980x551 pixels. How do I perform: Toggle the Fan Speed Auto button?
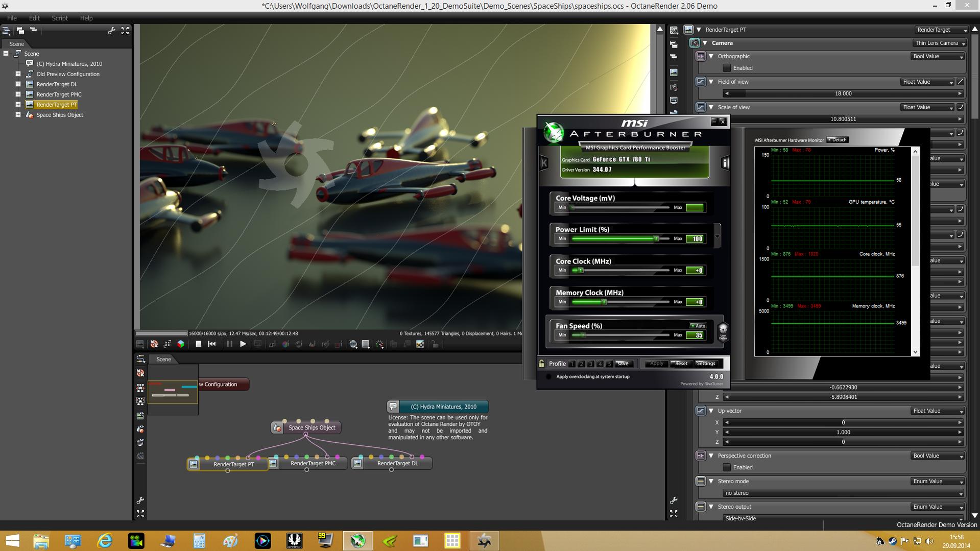tap(698, 326)
